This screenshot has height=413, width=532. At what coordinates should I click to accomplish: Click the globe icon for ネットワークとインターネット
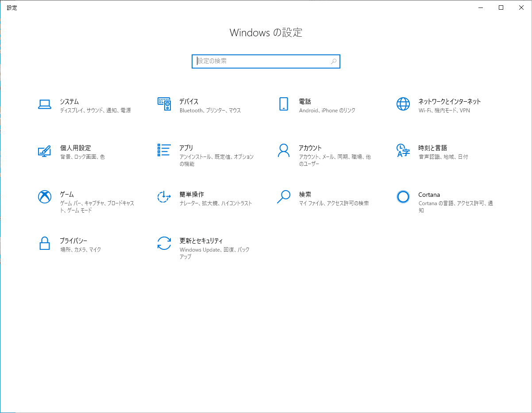(403, 104)
